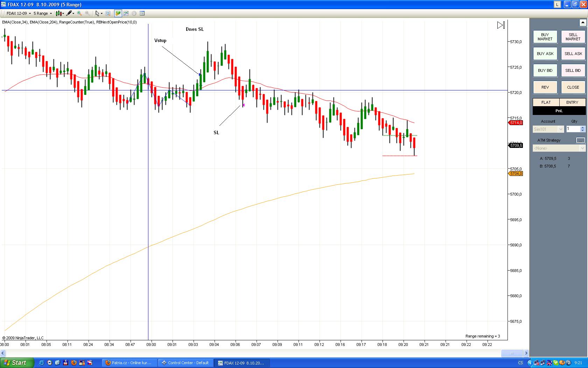Launch Windows Media Player from quick launch
This screenshot has height=368, width=588.
pos(49,363)
